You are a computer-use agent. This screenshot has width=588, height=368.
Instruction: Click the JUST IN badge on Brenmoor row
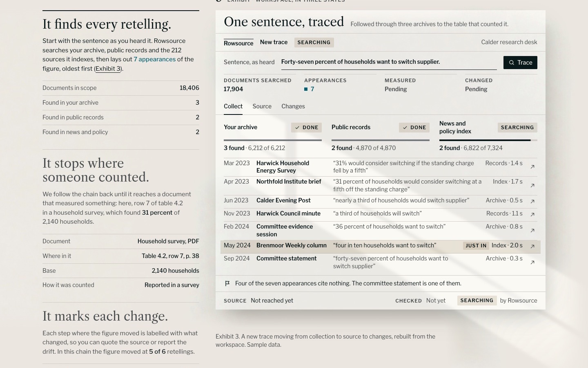pyautogui.click(x=476, y=246)
